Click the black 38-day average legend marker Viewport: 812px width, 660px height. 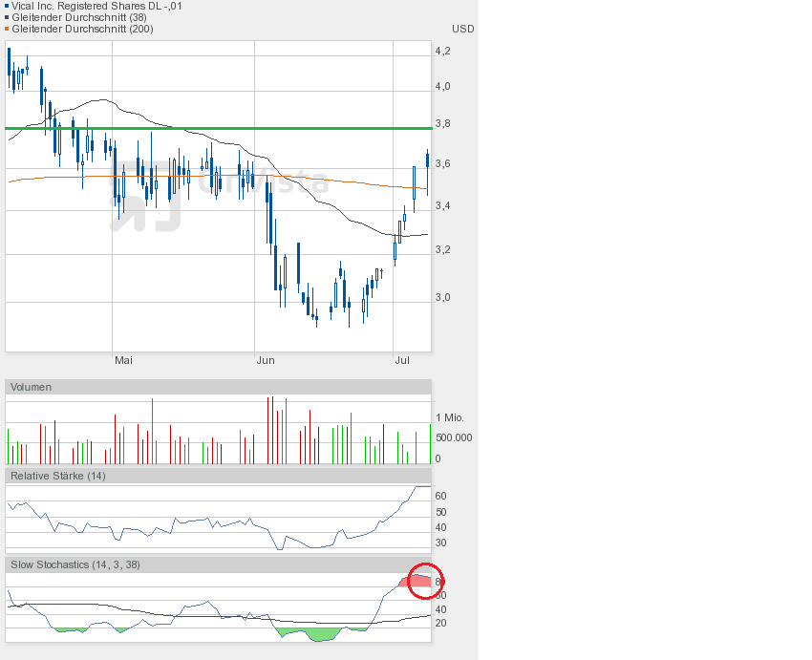coord(7,17)
